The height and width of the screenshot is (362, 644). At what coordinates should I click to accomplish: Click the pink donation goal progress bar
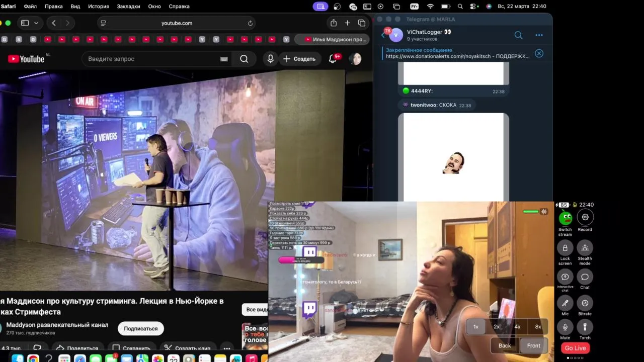[300, 260]
